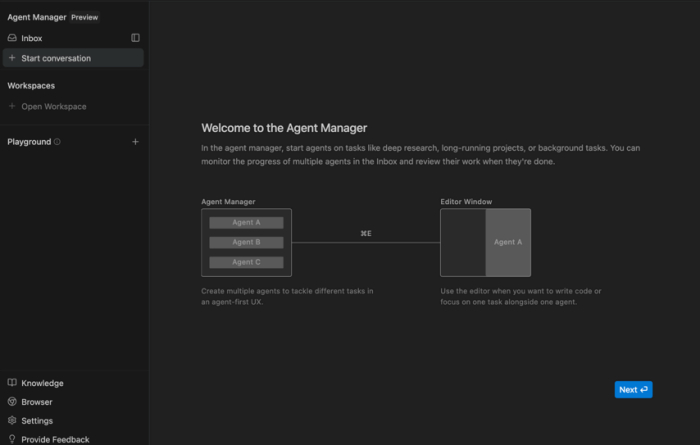Screen dimensions: 700x445
Task: Click the Editor Window diagram label
Action: point(466,202)
